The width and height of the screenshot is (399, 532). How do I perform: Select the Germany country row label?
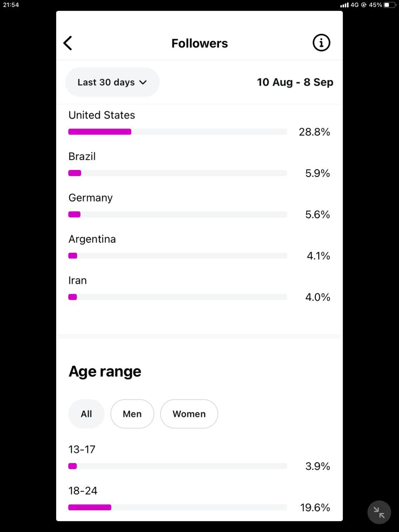[x=91, y=198]
